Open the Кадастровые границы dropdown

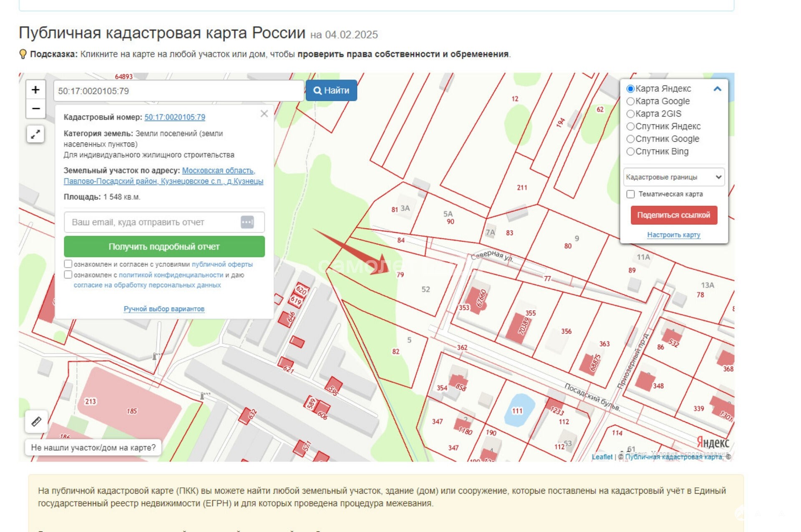click(673, 177)
